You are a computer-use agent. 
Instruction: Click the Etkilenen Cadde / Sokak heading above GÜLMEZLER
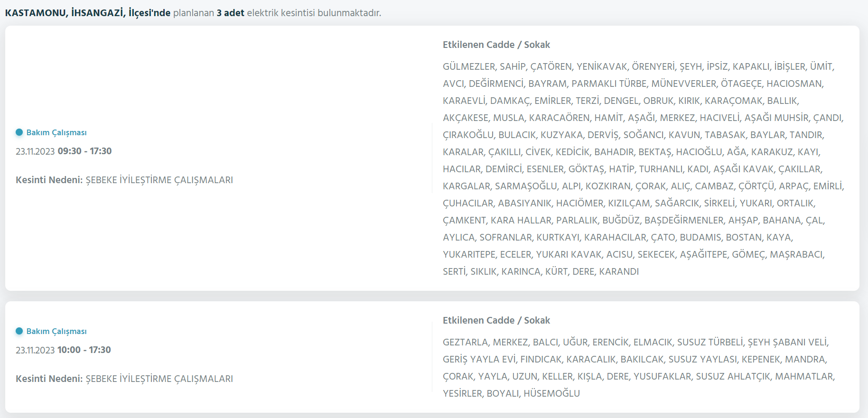(496, 45)
